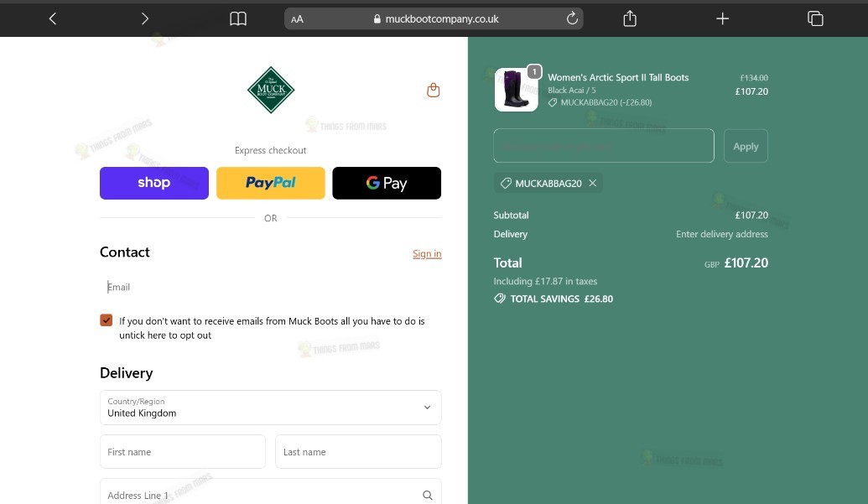Focus the Last name field
The width and height of the screenshot is (868, 504).
click(x=358, y=452)
